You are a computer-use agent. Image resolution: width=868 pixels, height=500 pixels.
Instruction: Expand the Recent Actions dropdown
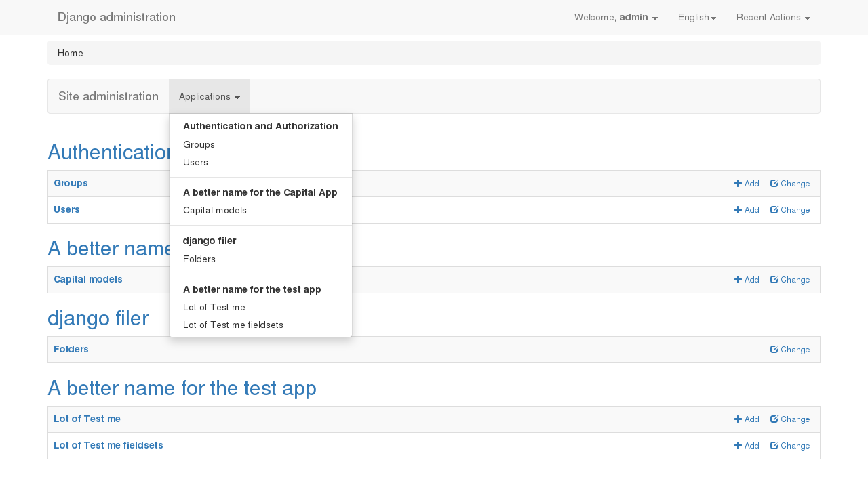pyautogui.click(x=773, y=17)
